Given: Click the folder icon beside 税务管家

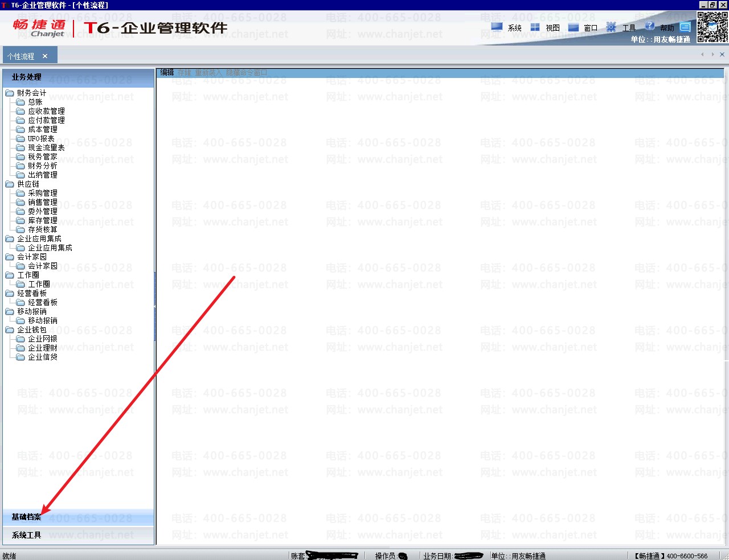Looking at the screenshot, I should pos(21,157).
